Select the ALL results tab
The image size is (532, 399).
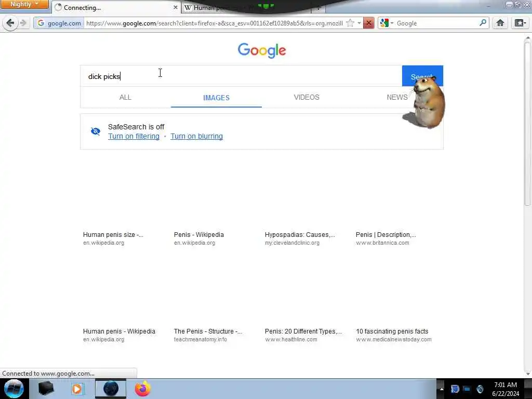125,97
